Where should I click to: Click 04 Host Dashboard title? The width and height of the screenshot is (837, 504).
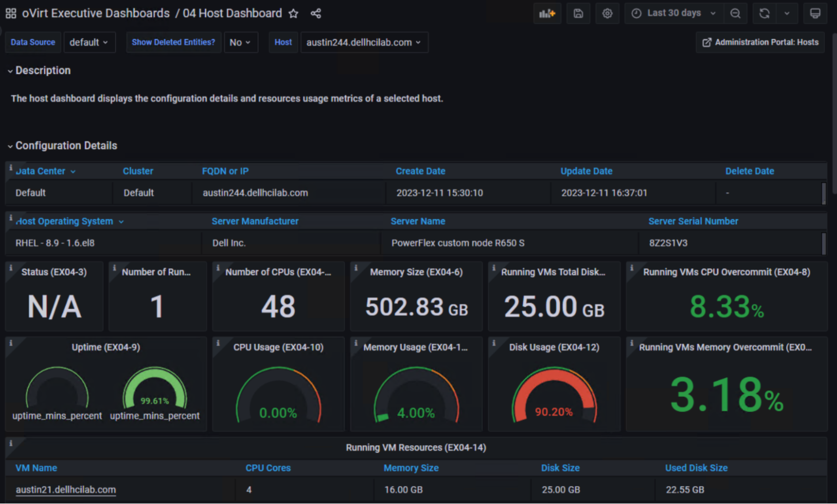(x=232, y=14)
